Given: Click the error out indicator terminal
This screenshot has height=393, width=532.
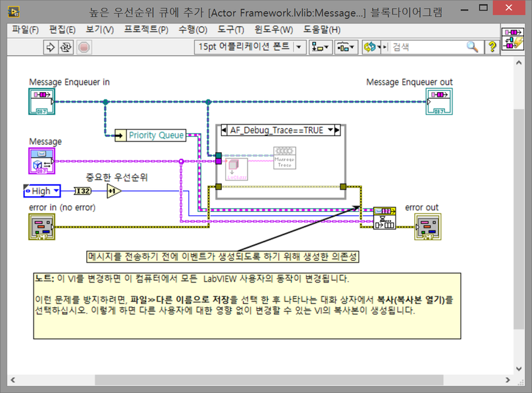Looking at the screenshot, I should [428, 226].
